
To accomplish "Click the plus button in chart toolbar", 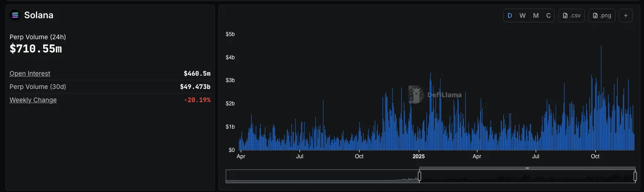I will pyautogui.click(x=625, y=16).
